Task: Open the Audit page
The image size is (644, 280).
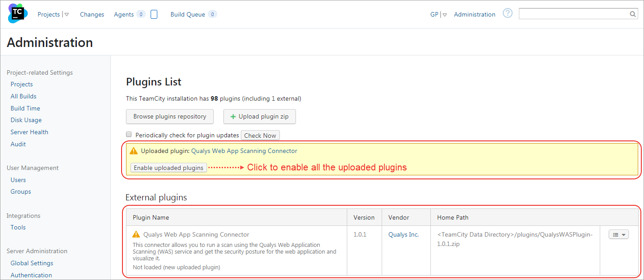Action: [18, 144]
